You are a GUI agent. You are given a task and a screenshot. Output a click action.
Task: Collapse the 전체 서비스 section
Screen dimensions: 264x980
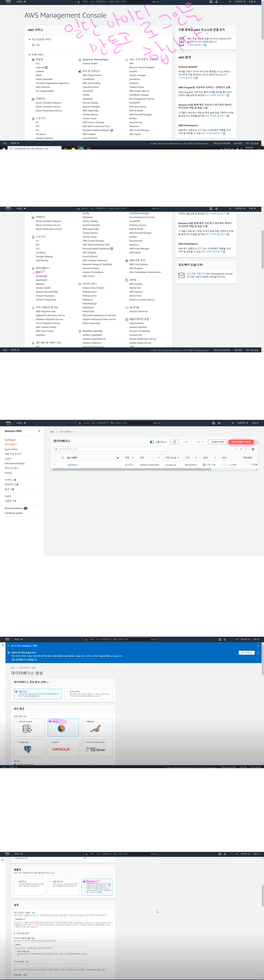coord(29,55)
